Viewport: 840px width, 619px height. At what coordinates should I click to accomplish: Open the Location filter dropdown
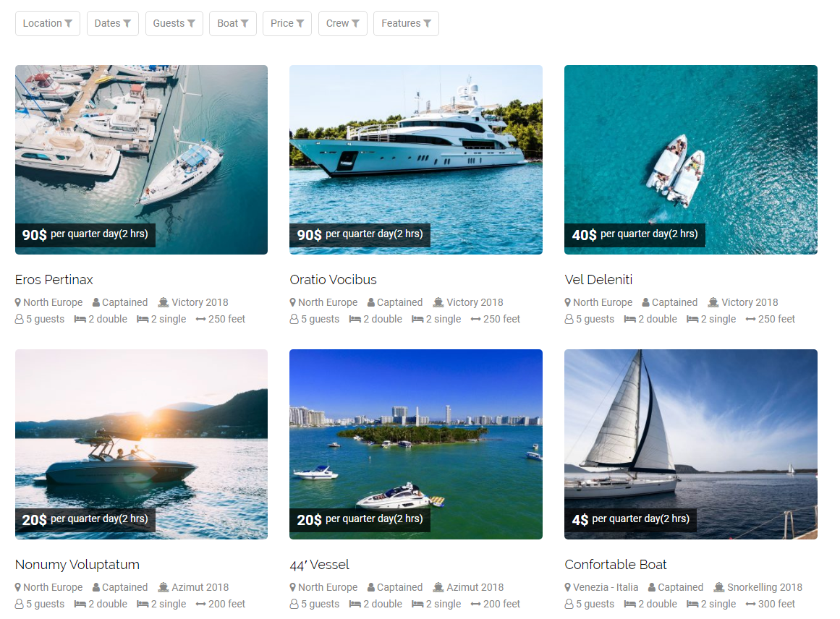(x=48, y=24)
